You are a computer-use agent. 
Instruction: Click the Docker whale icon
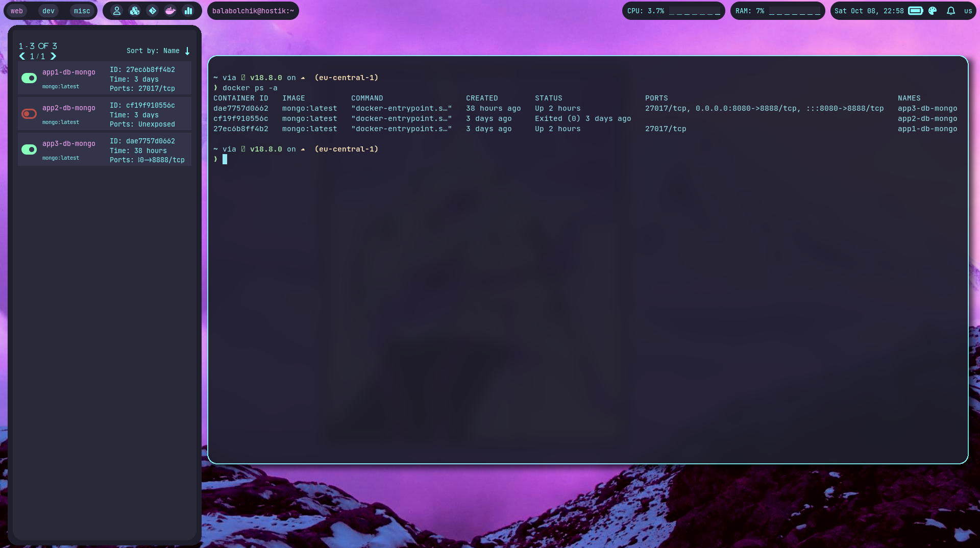(x=170, y=11)
